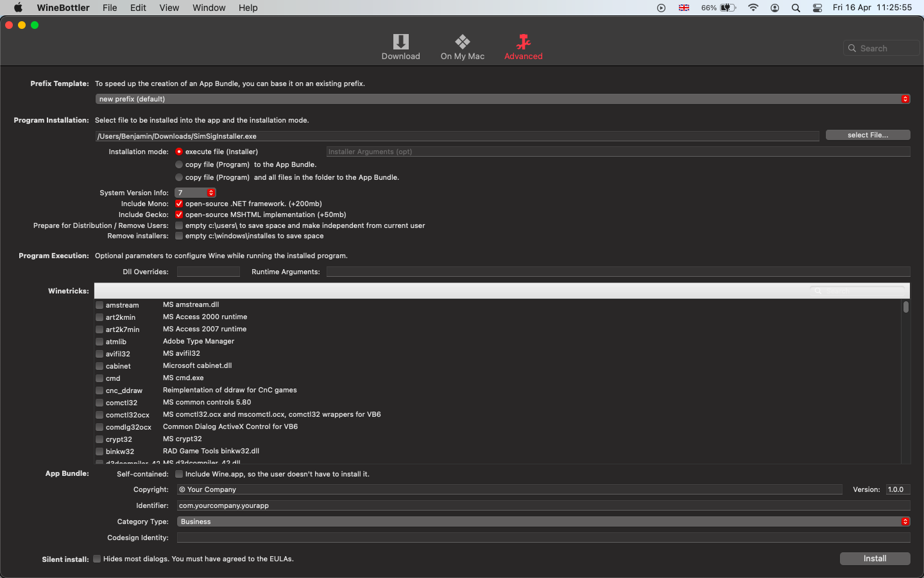Open the System Version Info dropdown
This screenshot has height=578, width=924.
pos(195,193)
